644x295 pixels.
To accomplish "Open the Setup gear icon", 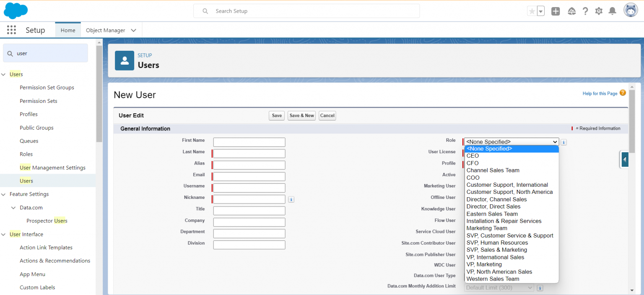I will point(599,11).
